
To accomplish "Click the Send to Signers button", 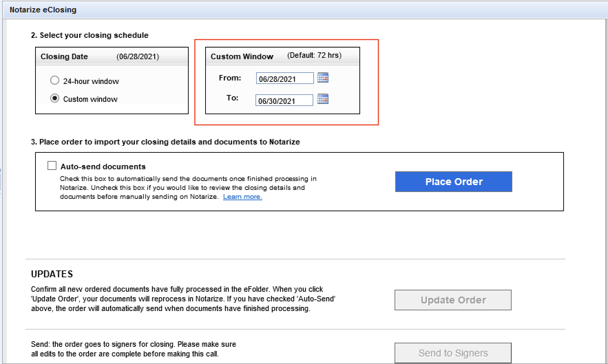I will point(453,353).
